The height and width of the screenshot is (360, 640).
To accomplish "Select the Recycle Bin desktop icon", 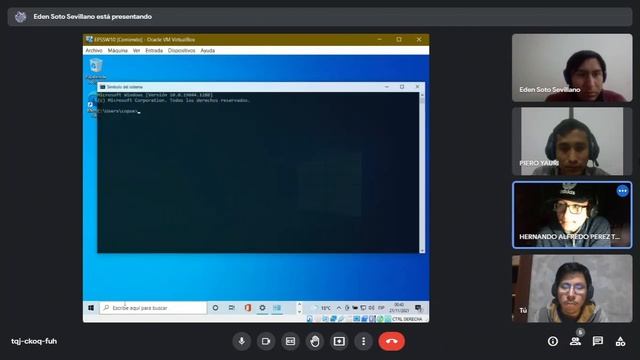I will [x=96, y=69].
